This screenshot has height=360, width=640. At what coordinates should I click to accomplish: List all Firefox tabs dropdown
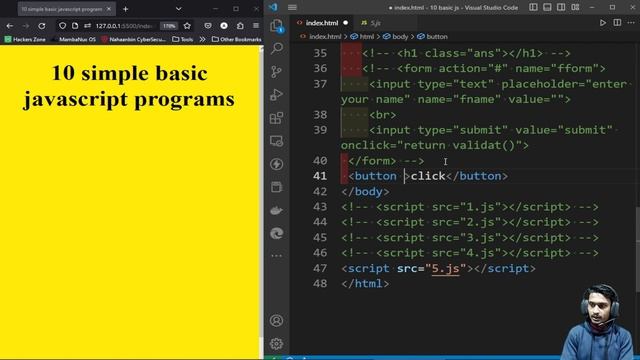click(x=178, y=9)
